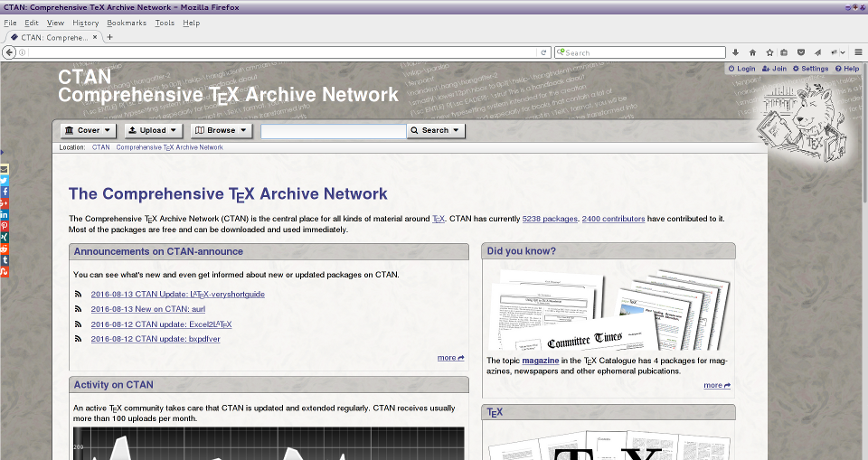Save page to Pocket icon
Image resolution: width=868 pixels, height=460 pixels.
pyautogui.click(x=800, y=52)
